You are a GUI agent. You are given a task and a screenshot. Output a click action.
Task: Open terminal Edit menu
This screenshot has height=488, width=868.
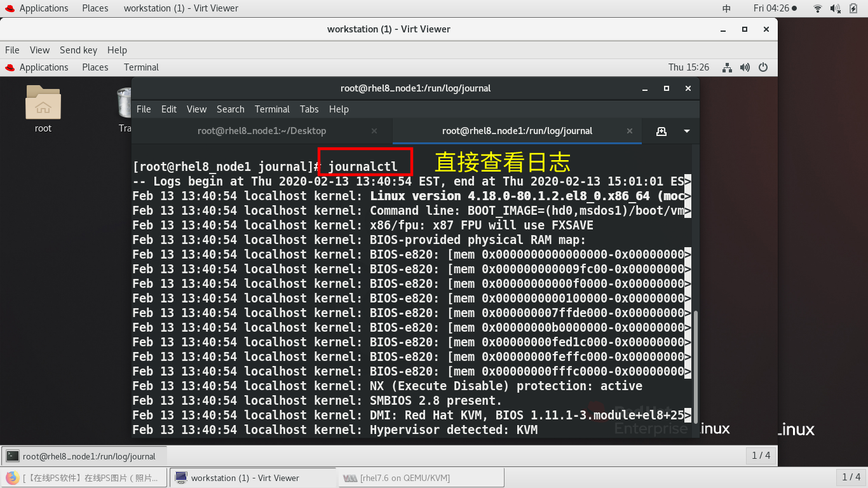tap(169, 109)
